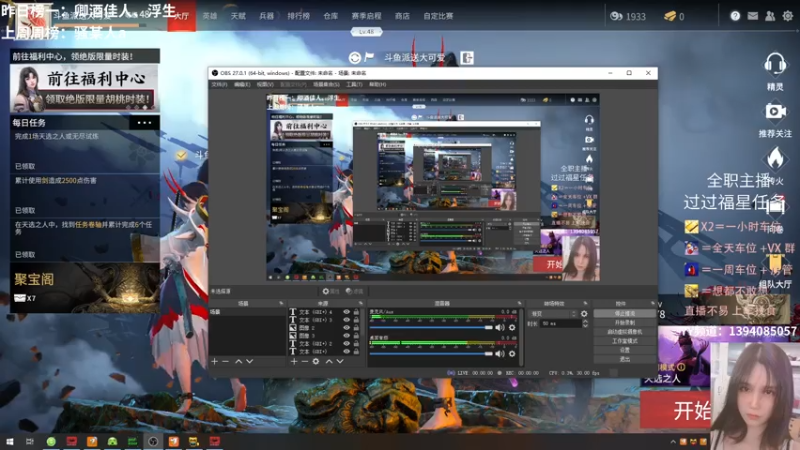Undock the 来源 panel via header icon
This screenshot has height=450, width=800.
[360, 304]
